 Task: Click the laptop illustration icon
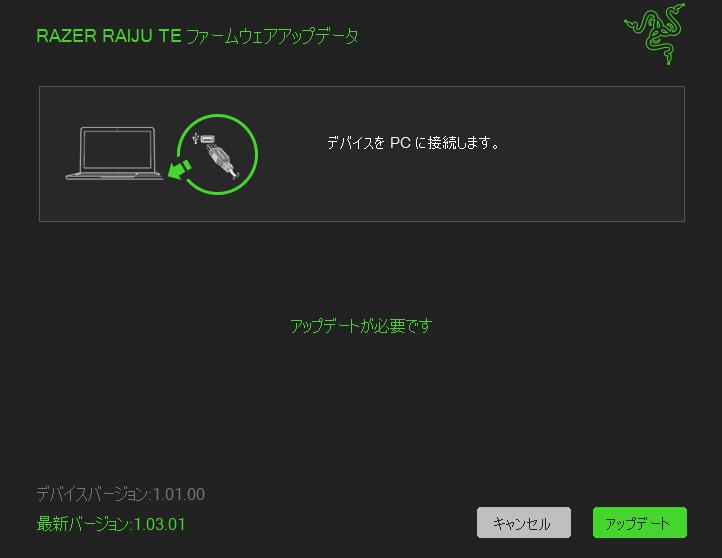114,153
